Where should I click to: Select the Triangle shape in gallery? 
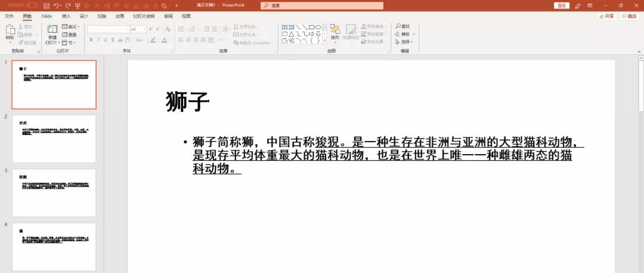(x=291, y=34)
